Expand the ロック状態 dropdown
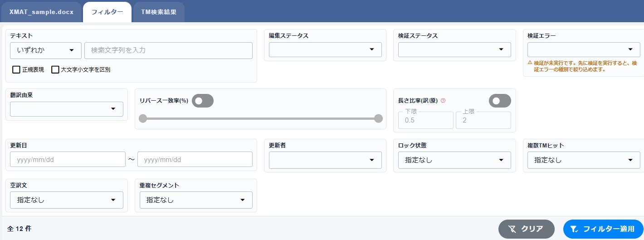644x240 pixels. coord(454,160)
